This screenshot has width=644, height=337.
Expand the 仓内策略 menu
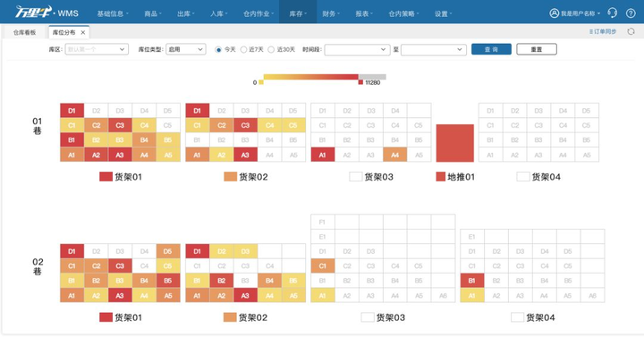pos(403,13)
